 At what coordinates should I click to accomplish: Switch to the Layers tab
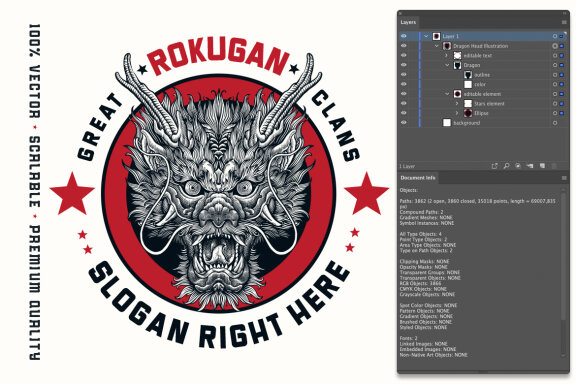tap(408, 22)
